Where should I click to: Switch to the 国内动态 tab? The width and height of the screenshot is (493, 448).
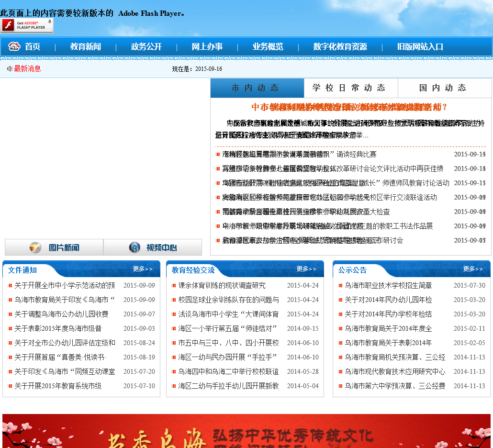tap(445, 88)
